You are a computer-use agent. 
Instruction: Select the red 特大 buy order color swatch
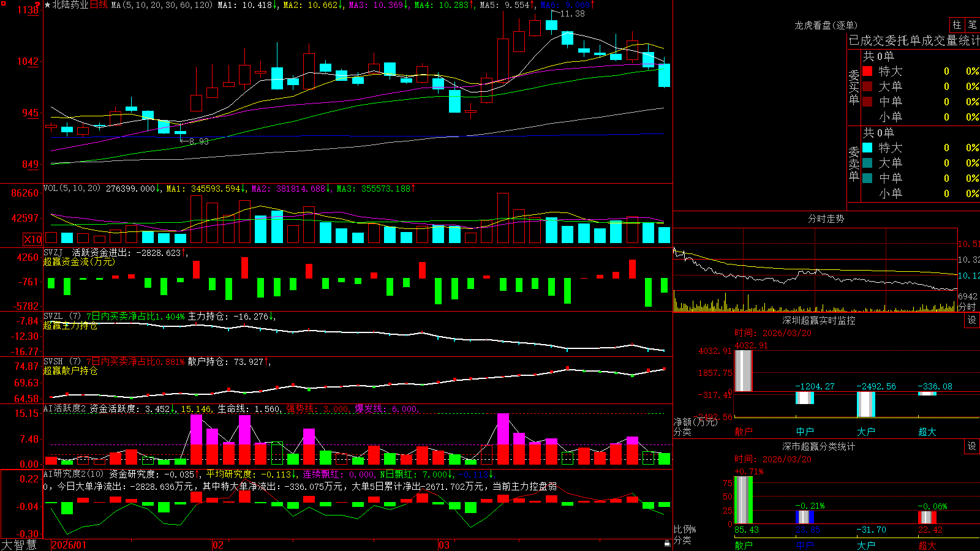(x=867, y=71)
